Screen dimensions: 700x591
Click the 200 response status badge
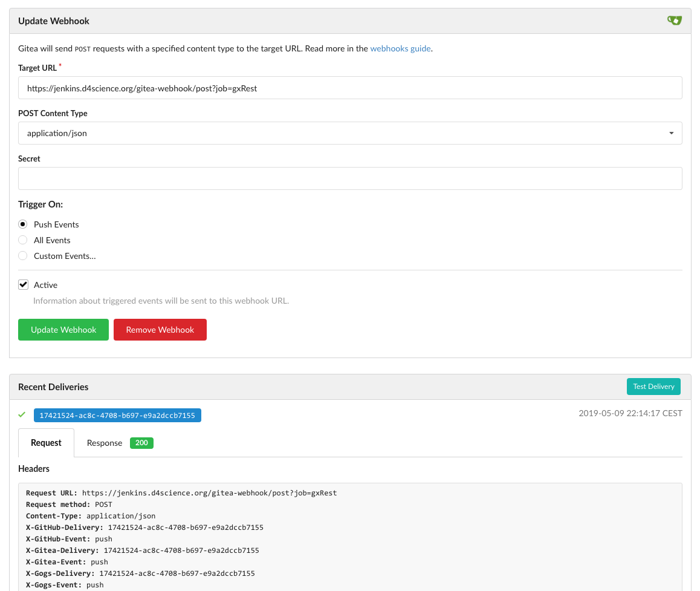[x=141, y=443]
